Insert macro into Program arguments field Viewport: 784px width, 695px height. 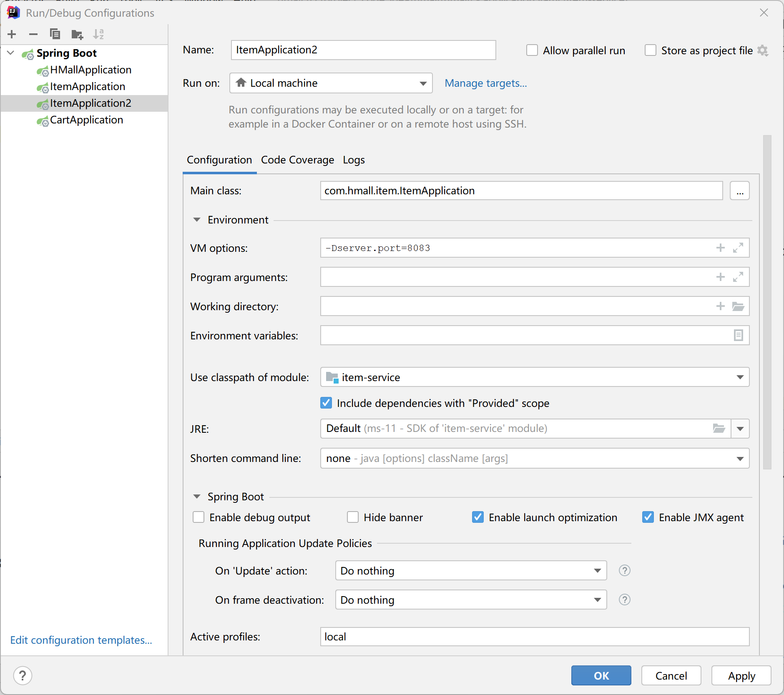(x=720, y=277)
